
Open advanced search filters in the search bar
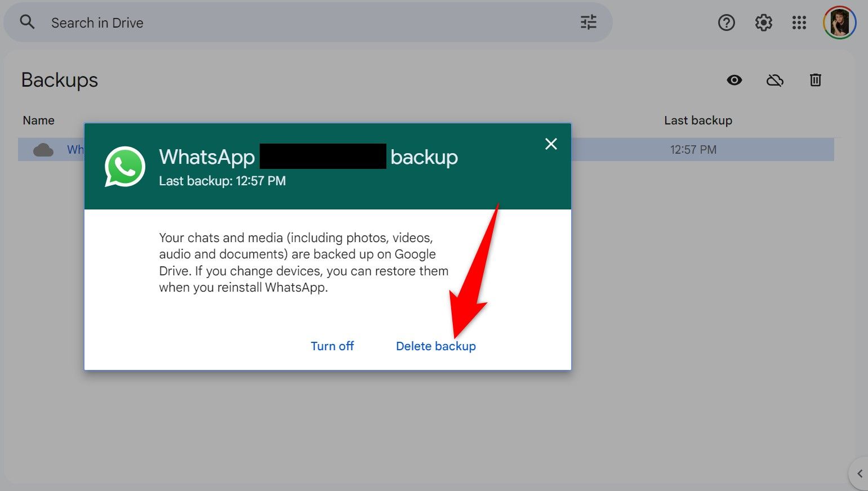pyautogui.click(x=588, y=22)
